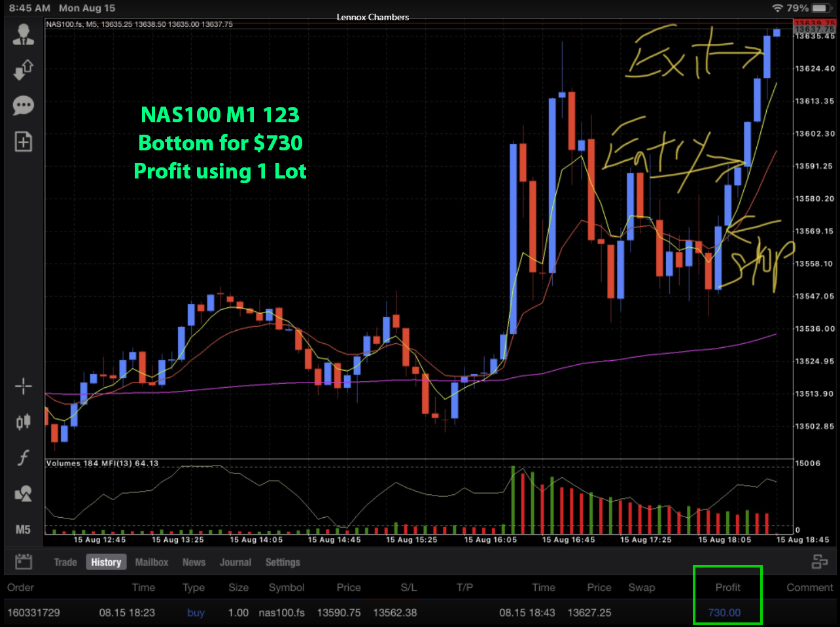Toggle the window layout icon at right

pos(819,562)
